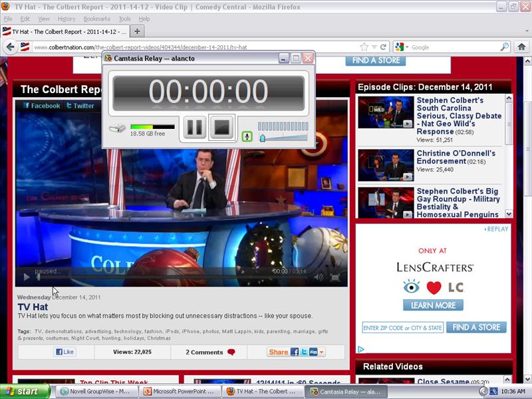This screenshot has width=532, height=399.
Task: Play the paused TV Hat video
Action: 27,277
